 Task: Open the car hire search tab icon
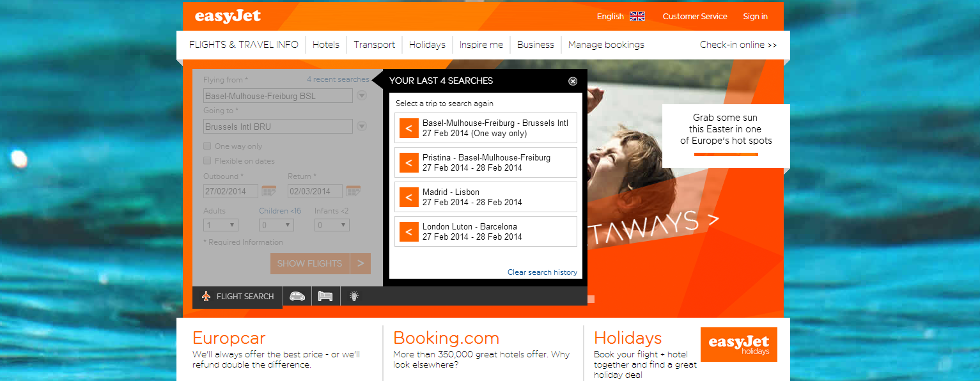click(297, 296)
